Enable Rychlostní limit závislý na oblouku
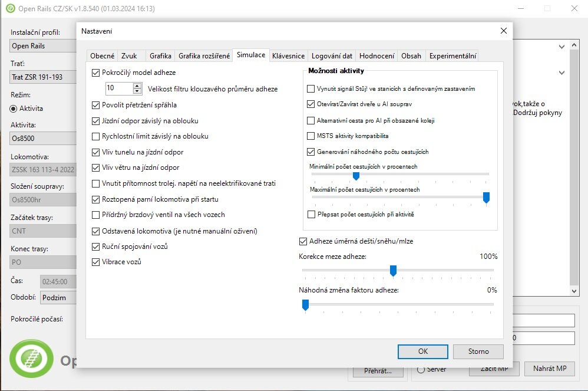The image size is (588, 391). (95, 137)
